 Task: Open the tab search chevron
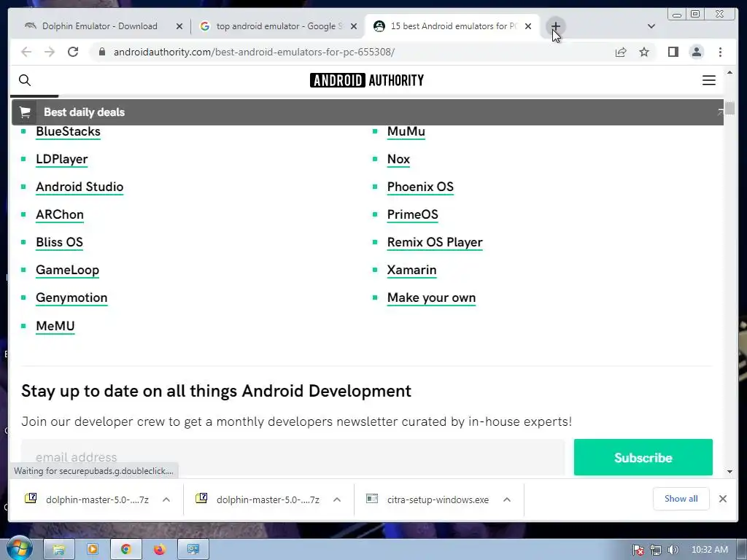pyautogui.click(x=651, y=26)
